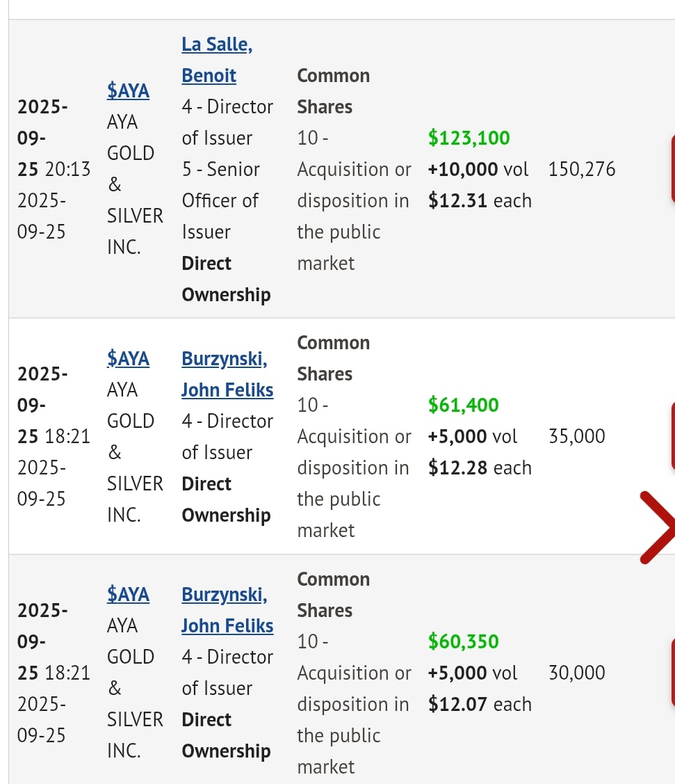
Task: Select the green $123,100 transaction value
Action: [469, 138]
